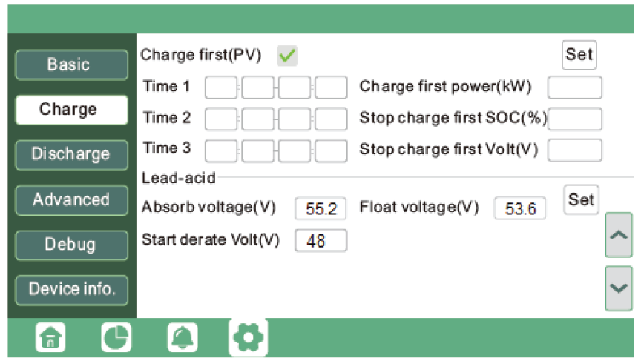
Task: Click the Absorb voltage(V) field
Action: 320,209
